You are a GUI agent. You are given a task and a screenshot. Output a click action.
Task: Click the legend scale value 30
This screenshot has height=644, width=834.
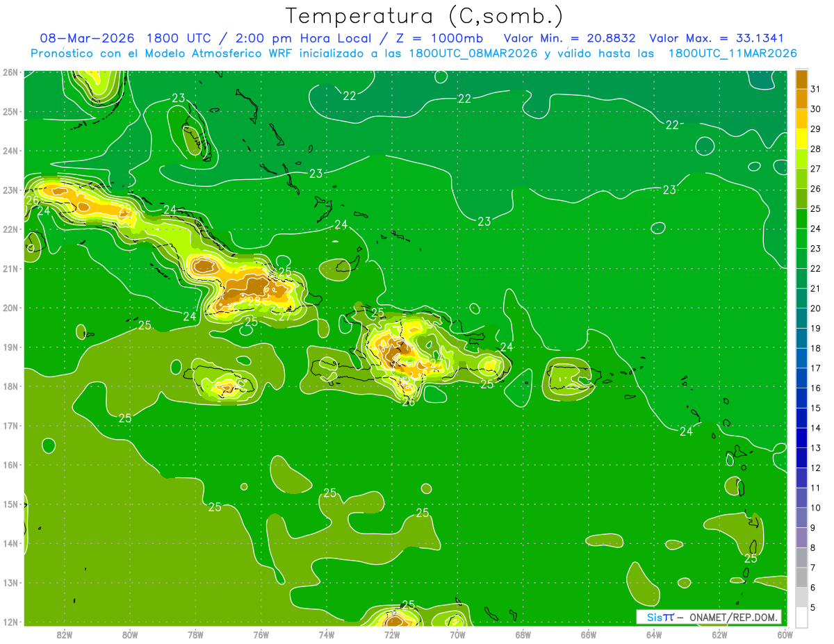[x=815, y=109]
